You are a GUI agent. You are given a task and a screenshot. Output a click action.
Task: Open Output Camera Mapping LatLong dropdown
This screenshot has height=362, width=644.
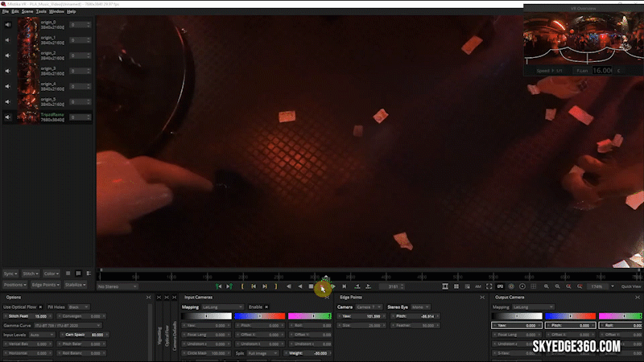(533, 307)
